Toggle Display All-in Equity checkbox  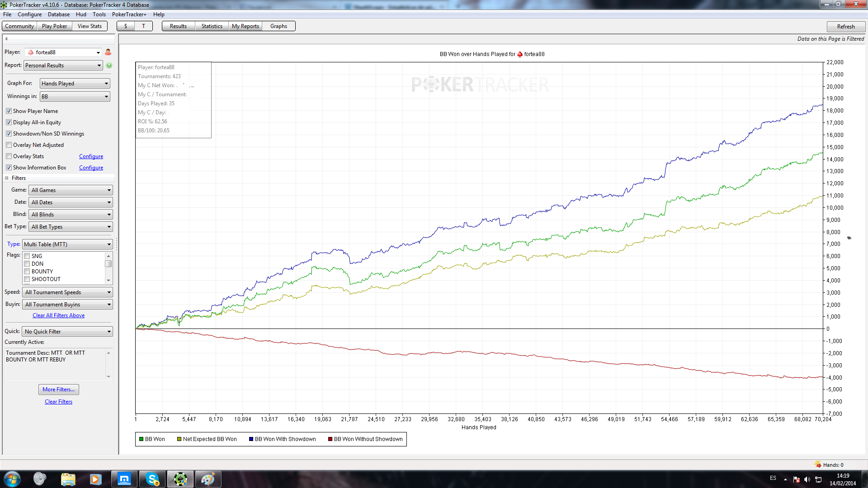tap(9, 122)
